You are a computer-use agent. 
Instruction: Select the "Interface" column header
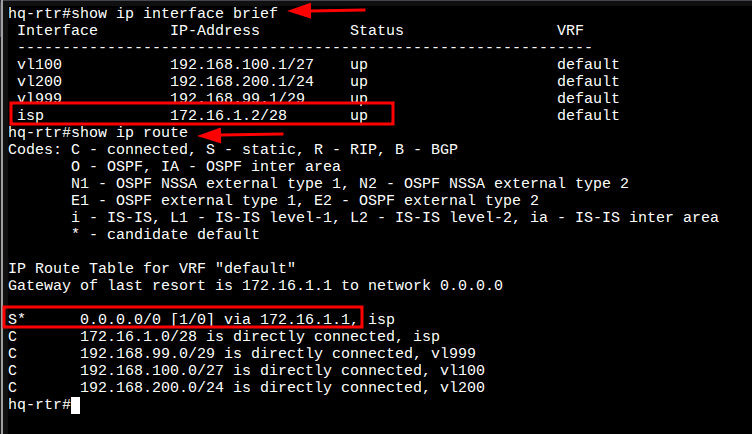(58, 30)
